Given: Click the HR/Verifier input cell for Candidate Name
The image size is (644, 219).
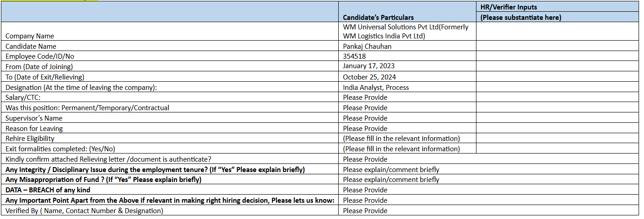Looking at the screenshot, I should pos(557,46).
